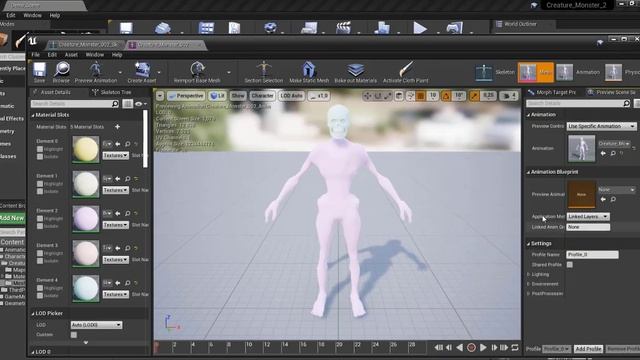
Task: Click Perspective viewport button
Action: coord(186,96)
